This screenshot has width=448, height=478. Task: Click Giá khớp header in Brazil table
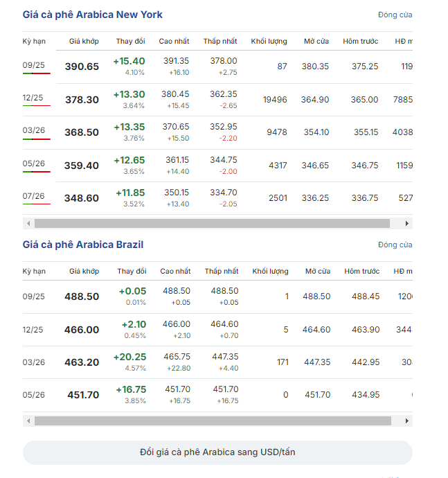click(84, 272)
